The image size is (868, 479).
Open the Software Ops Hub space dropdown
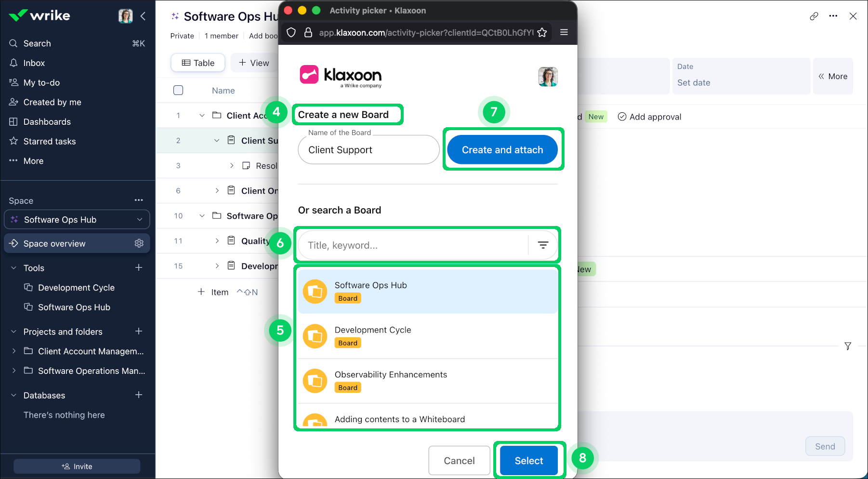click(x=77, y=220)
